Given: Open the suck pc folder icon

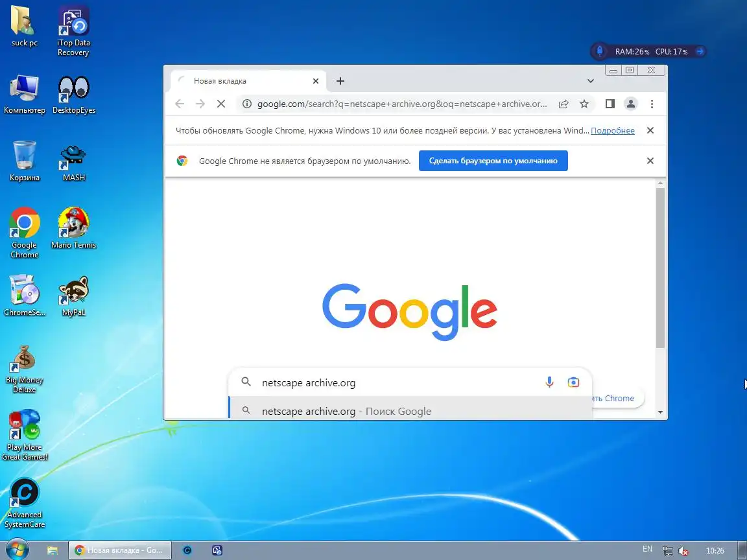Looking at the screenshot, I should pyautogui.click(x=24, y=26).
